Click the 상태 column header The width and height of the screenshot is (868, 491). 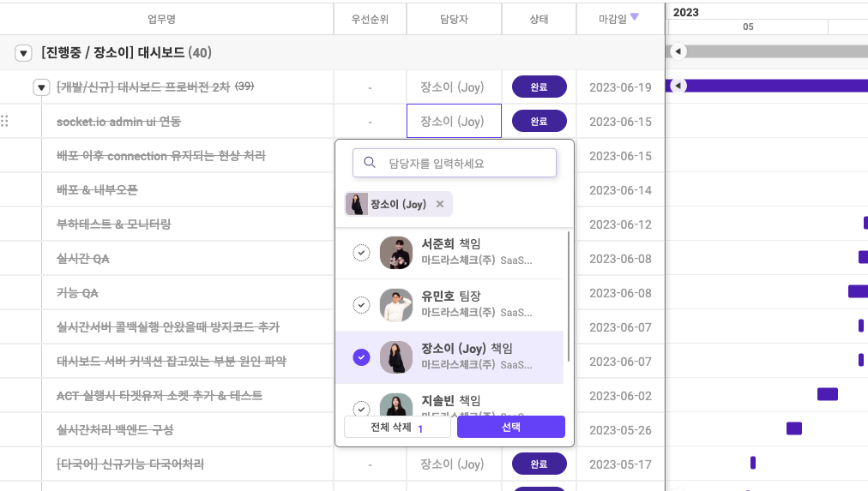pos(539,20)
